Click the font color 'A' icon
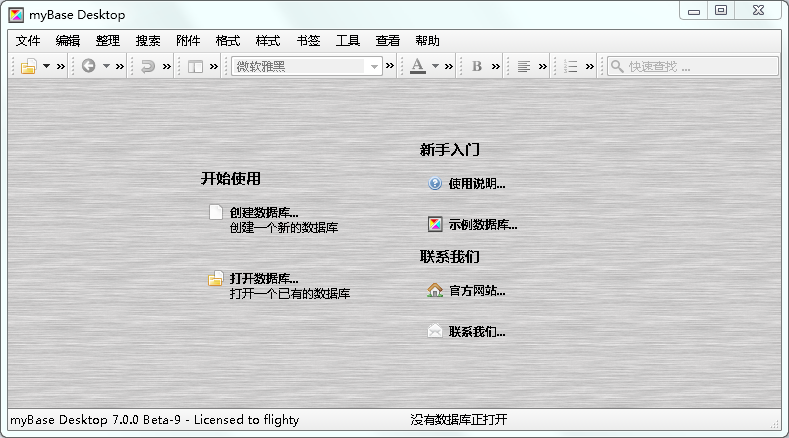Screen dimensions: 789x438 point(417,66)
